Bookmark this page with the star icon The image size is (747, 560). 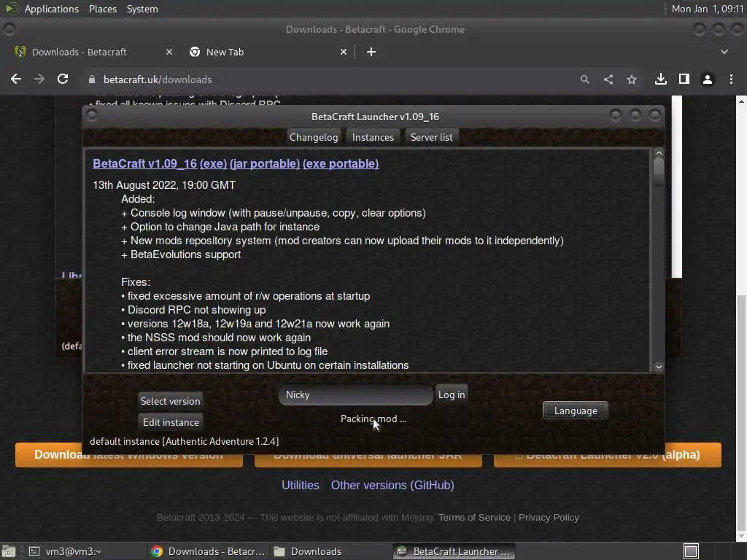click(x=632, y=79)
